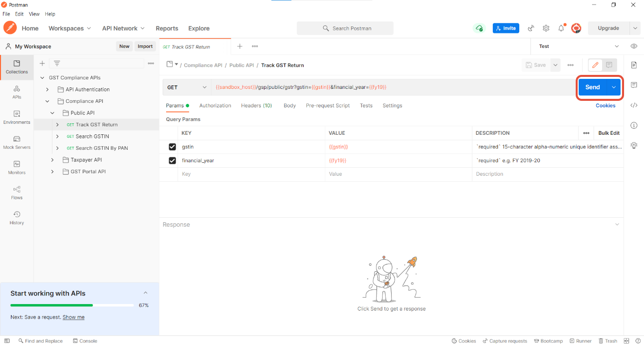The height and width of the screenshot is (345, 644).
Task: Expand the Taxpayer API folder
Action: 52,160
